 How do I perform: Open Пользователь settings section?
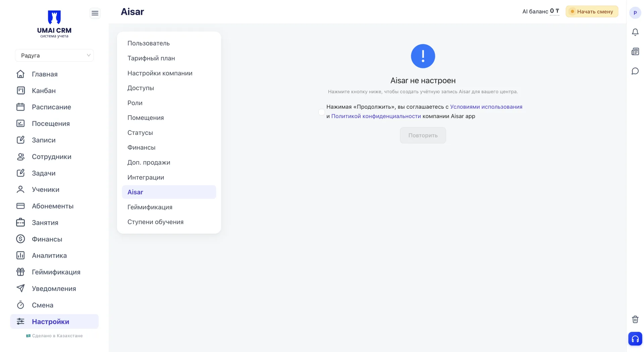coord(169,43)
